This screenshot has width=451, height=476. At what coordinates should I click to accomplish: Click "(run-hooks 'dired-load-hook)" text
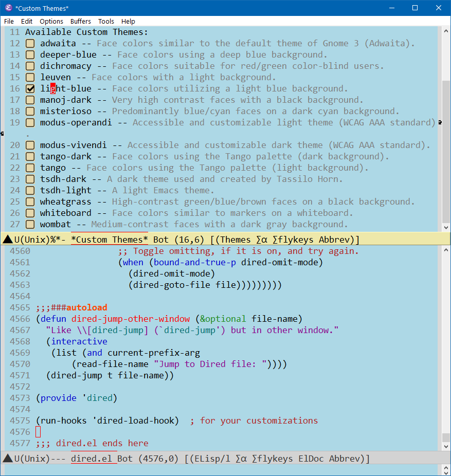[107, 421]
